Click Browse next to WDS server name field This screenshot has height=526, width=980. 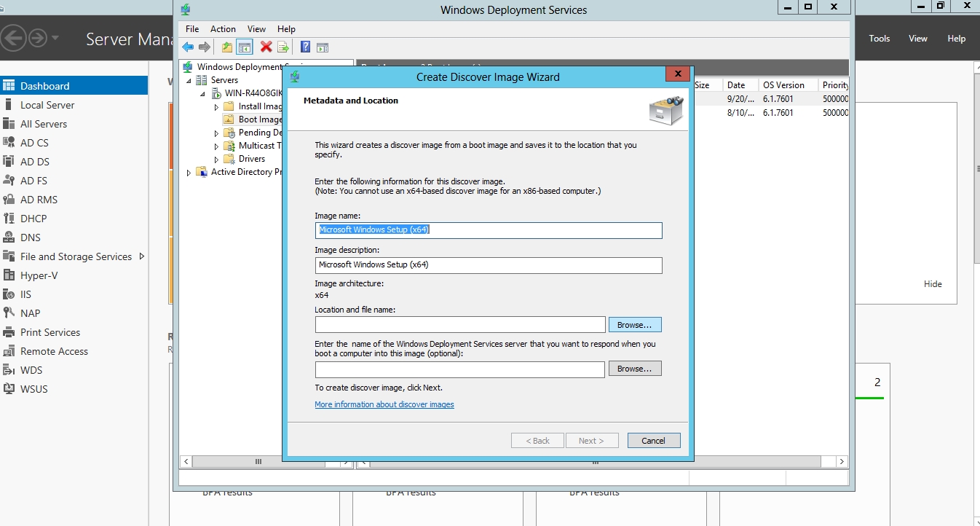coord(635,369)
